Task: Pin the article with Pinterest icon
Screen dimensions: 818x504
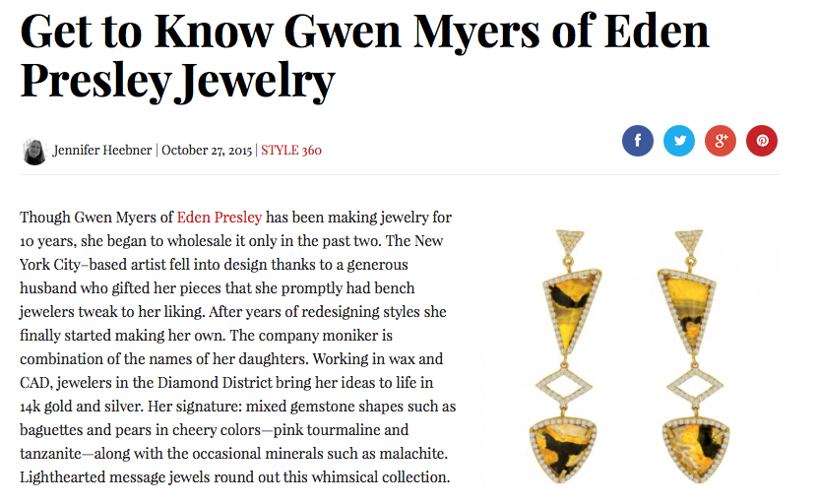Action: click(x=762, y=141)
